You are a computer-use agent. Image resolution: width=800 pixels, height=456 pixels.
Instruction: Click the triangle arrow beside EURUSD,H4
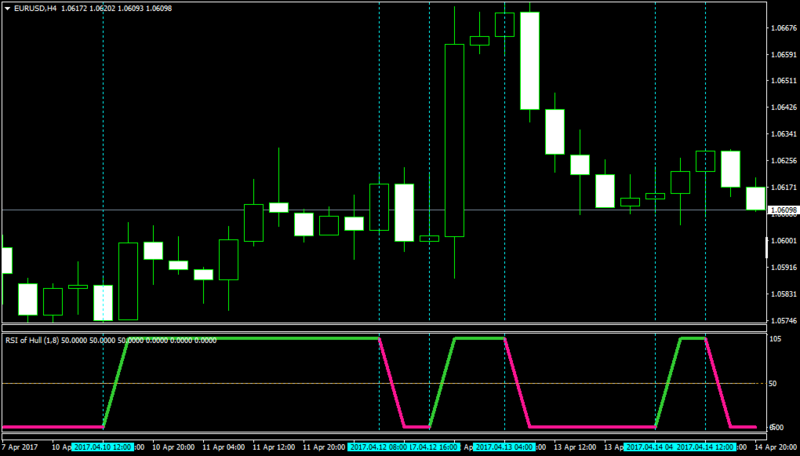coord(8,9)
